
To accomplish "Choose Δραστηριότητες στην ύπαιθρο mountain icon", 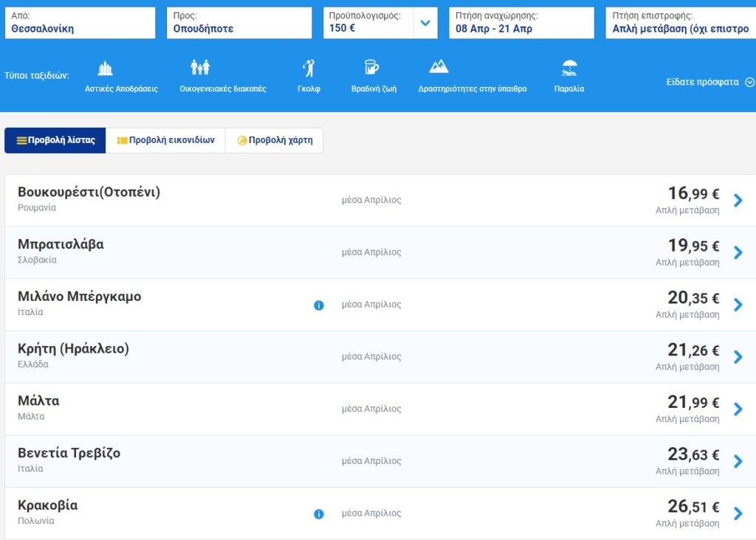I will (x=439, y=67).
